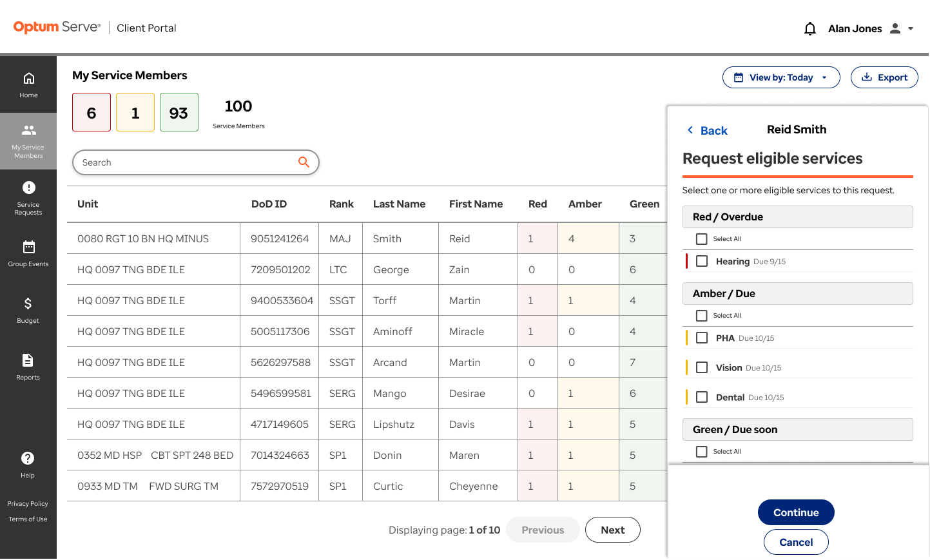This screenshot has width=930, height=560.
Task: Click the search magnifier icon
Action: (x=304, y=162)
